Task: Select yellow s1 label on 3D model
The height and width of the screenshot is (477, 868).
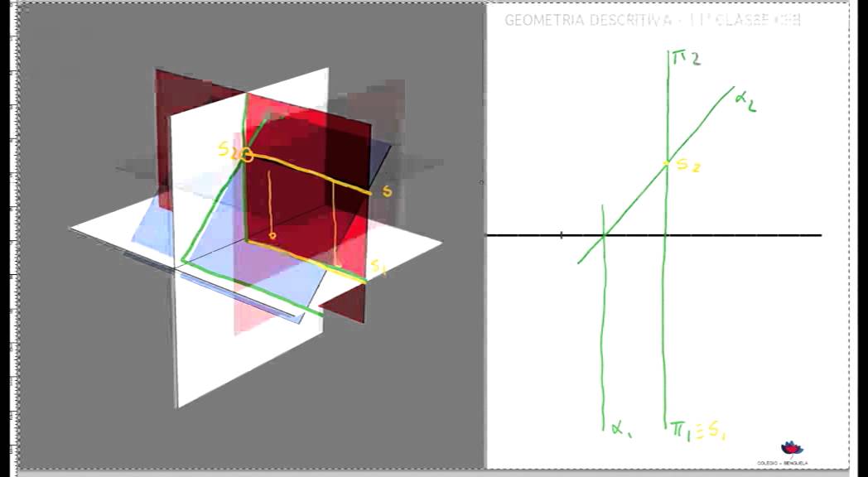Action: pos(378,267)
